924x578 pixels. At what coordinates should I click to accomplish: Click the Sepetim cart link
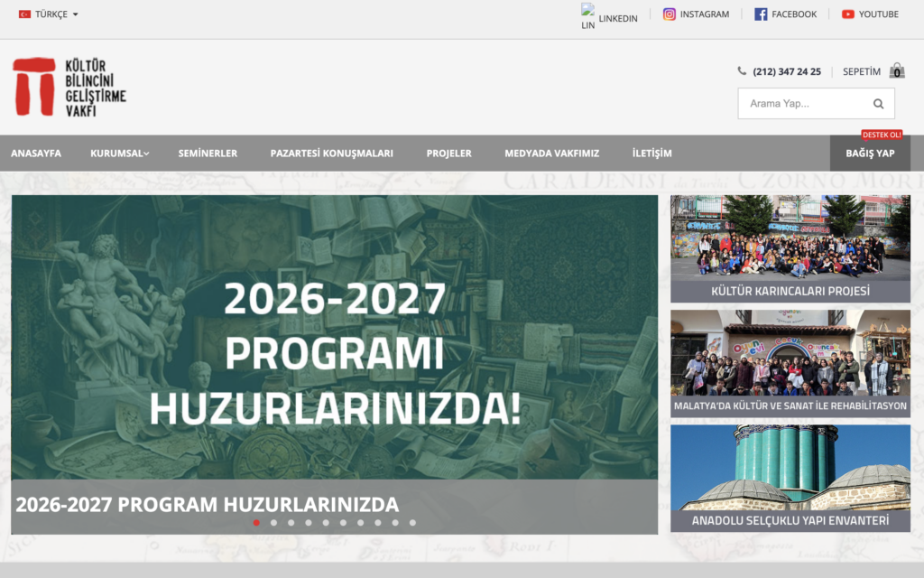(x=862, y=71)
